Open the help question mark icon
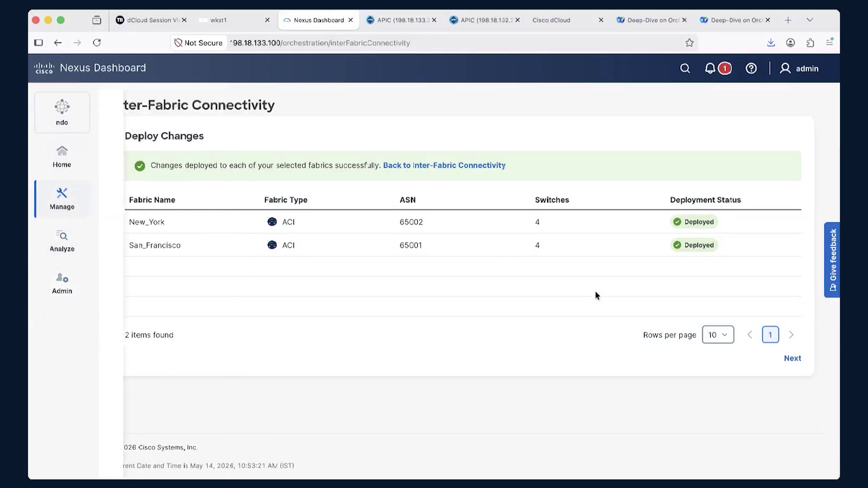This screenshot has height=488, width=868. [751, 68]
